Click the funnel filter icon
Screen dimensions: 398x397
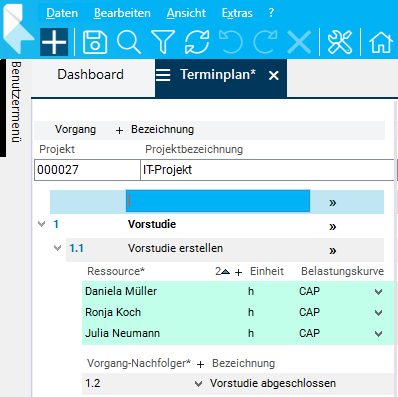163,42
